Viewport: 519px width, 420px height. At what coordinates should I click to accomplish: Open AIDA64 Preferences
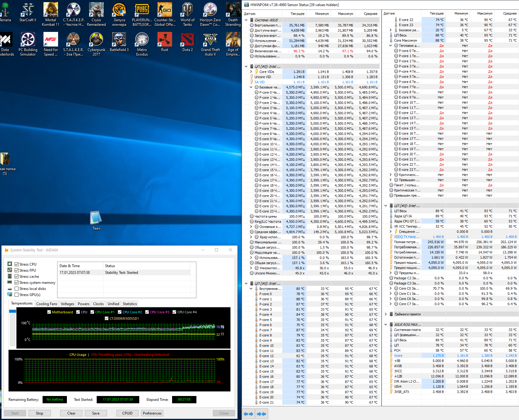(x=152, y=413)
